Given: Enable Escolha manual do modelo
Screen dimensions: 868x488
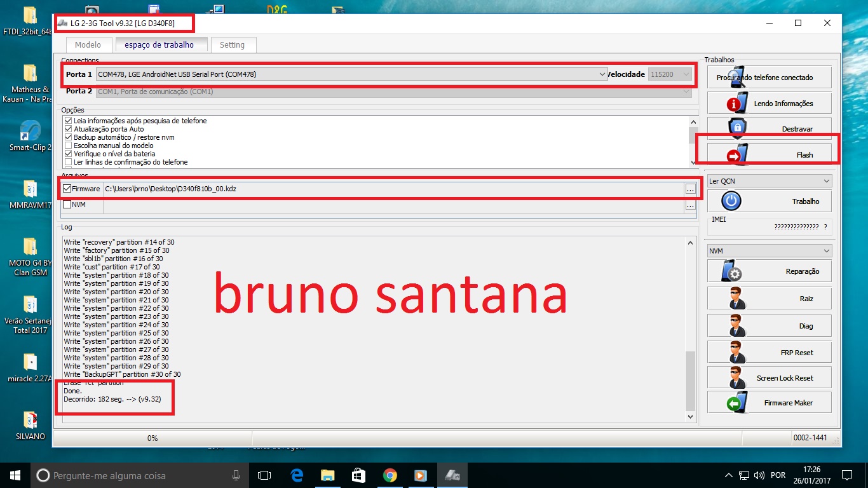Looking at the screenshot, I should (x=69, y=146).
